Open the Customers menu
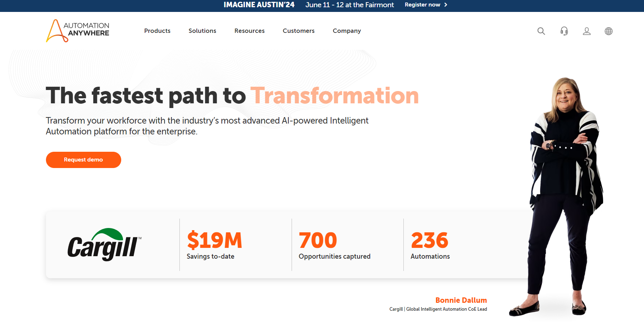The height and width of the screenshot is (327, 644). point(298,31)
